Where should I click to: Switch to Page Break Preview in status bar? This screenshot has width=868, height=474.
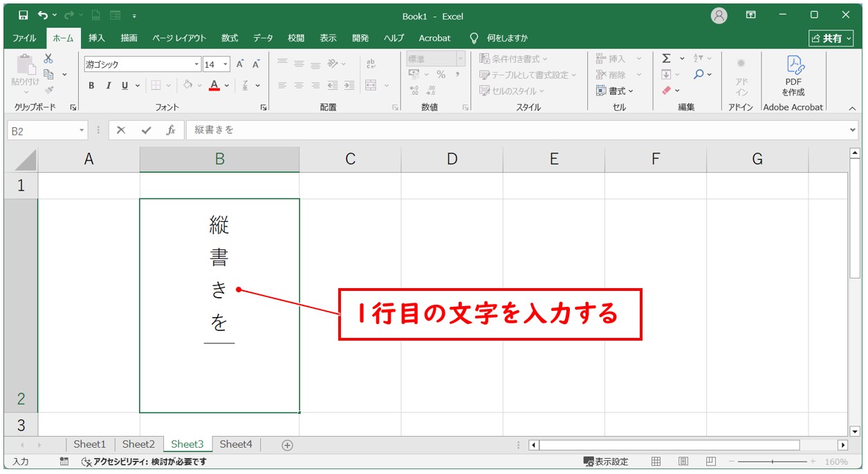[x=710, y=462]
